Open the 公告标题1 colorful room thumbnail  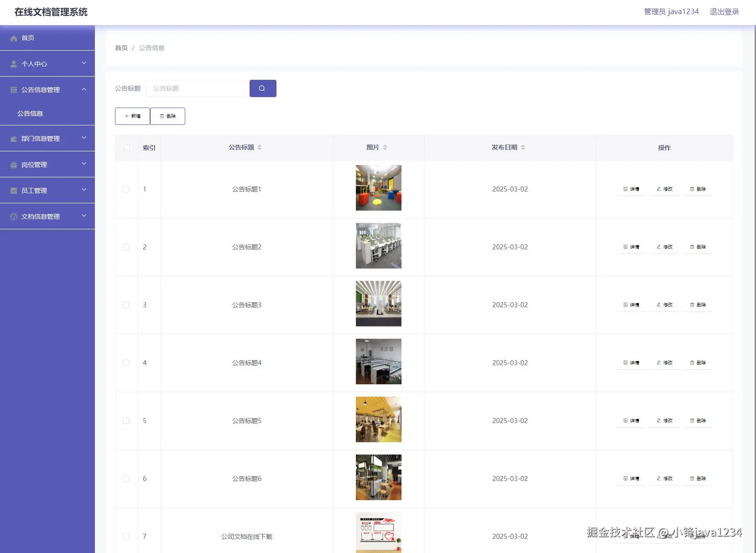coord(379,188)
